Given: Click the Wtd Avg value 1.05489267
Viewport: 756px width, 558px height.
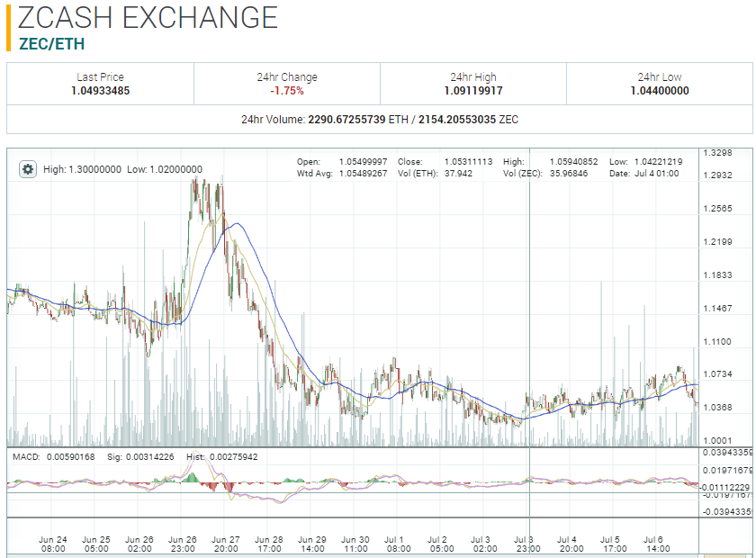Looking at the screenshot, I should click(363, 173).
